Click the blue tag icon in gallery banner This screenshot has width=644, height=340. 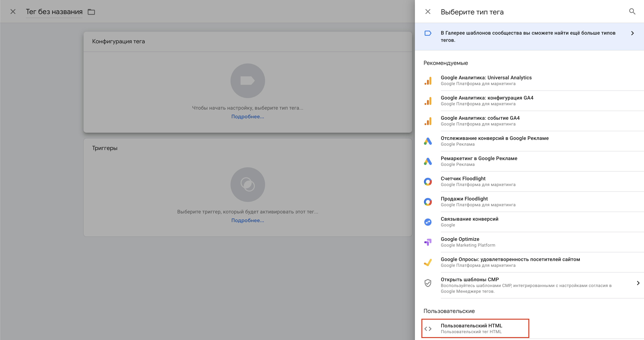click(x=428, y=33)
